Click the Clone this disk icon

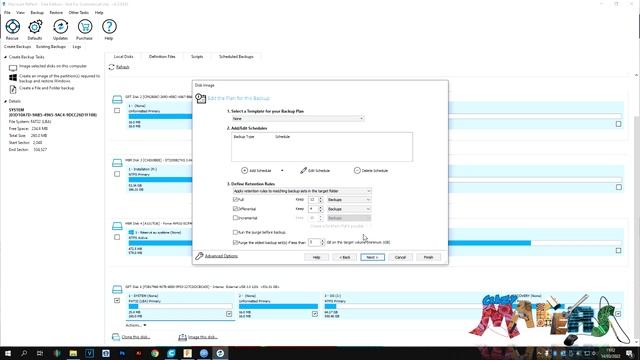116,337
